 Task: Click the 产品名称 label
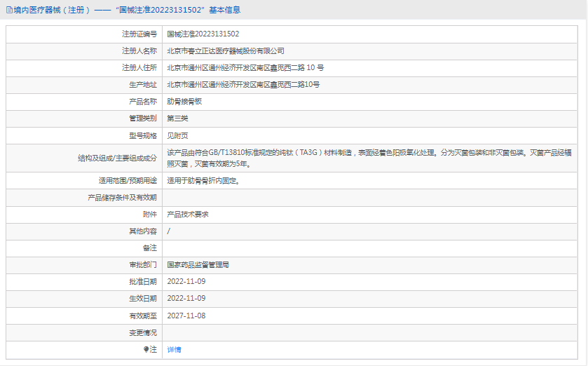[x=143, y=102]
